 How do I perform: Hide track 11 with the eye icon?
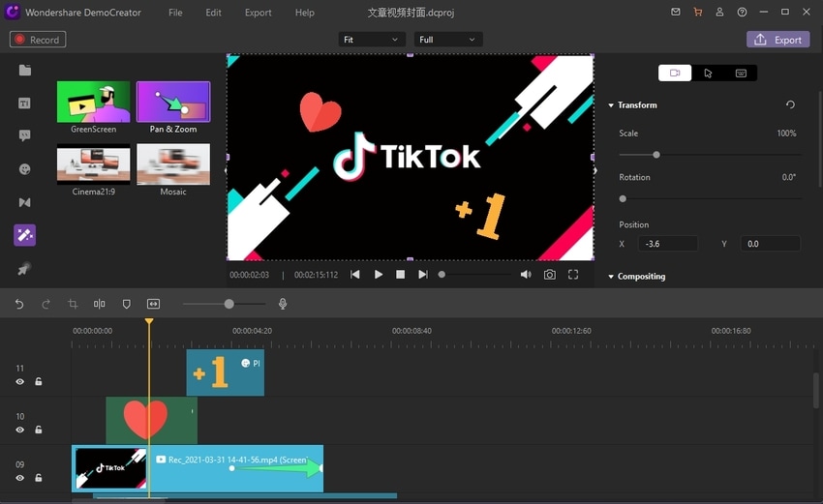(x=20, y=382)
